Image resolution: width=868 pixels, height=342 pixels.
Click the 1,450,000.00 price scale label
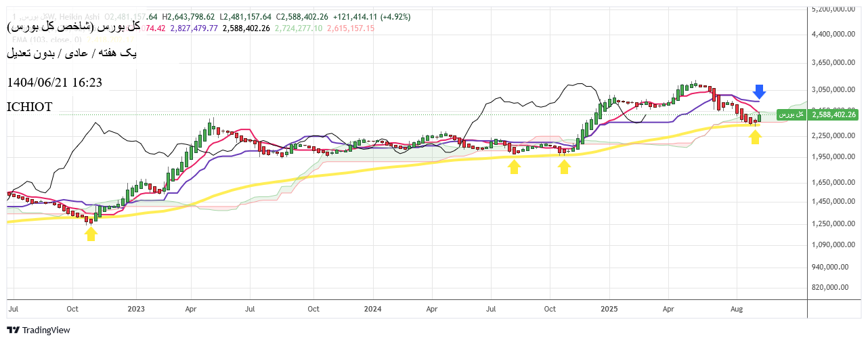[x=835, y=202]
